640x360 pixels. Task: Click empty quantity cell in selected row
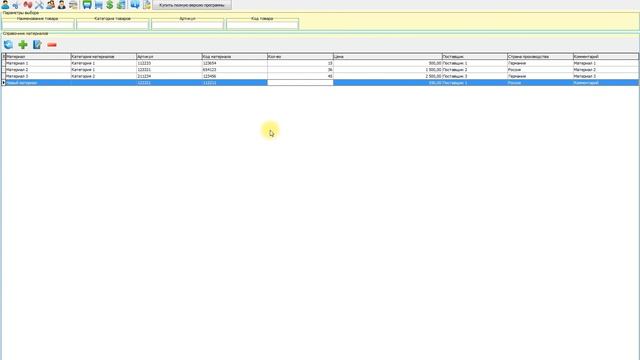[300, 83]
